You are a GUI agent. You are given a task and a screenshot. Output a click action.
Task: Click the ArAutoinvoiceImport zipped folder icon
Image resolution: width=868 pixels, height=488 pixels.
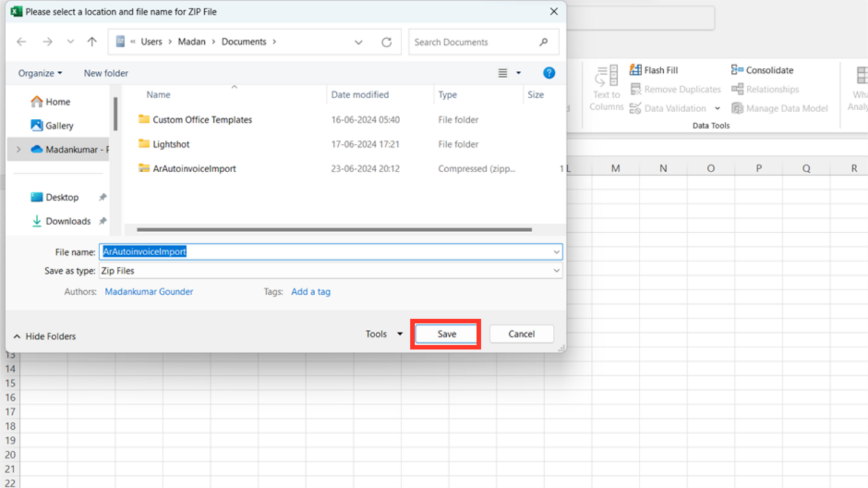(144, 168)
